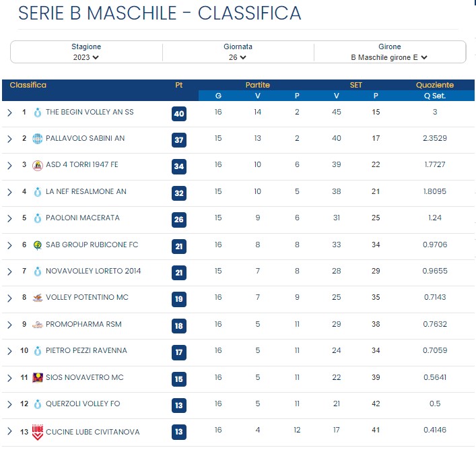The width and height of the screenshot is (476, 450).
Task: Click the Q Set. column header
Action: coord(435,96)
